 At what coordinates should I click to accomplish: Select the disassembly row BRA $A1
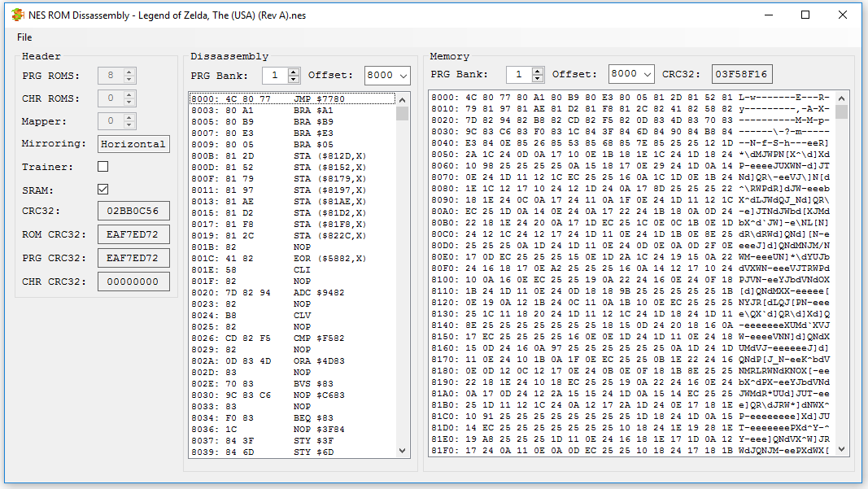tap(292, 110)
